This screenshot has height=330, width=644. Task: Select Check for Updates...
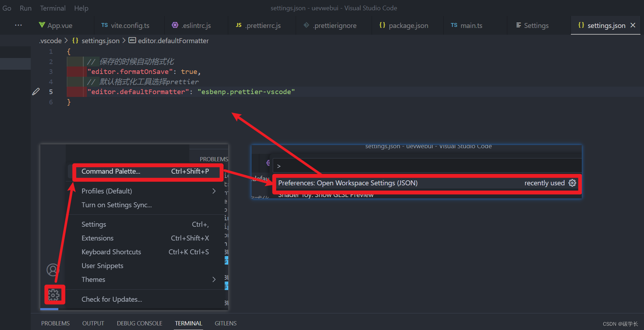tap(145, 299)
